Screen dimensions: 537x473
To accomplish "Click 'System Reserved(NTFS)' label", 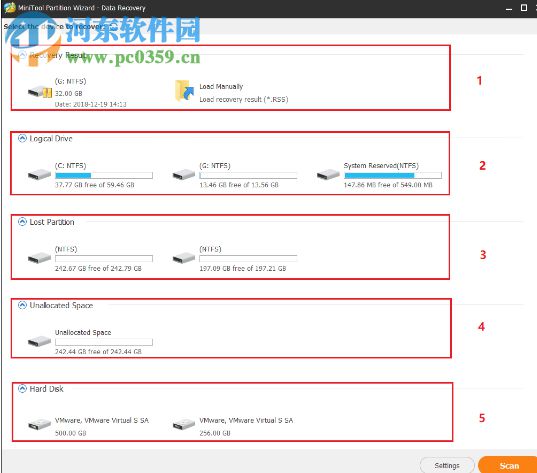I will pos(381,166).
